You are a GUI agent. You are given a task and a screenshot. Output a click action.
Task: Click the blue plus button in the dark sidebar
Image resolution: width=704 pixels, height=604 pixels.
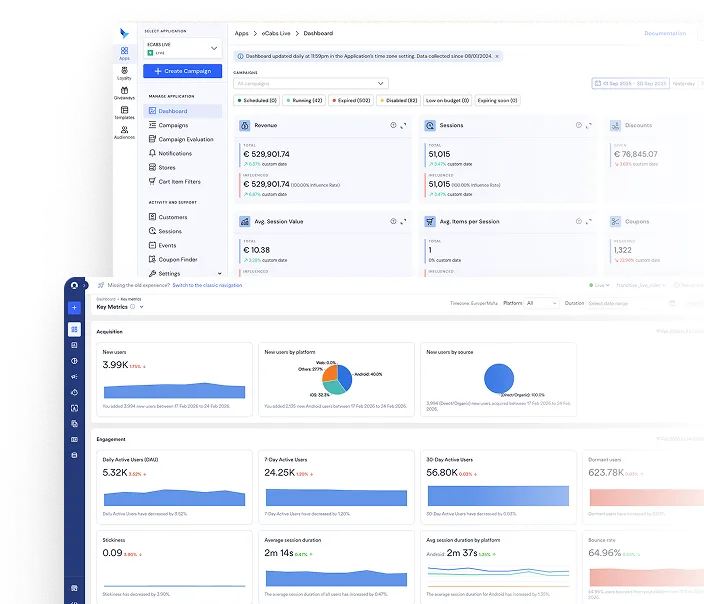75,308
